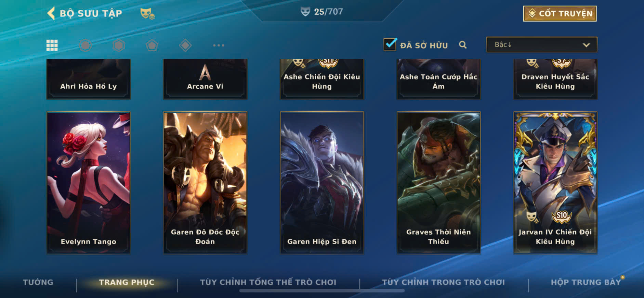Click the Cốt Truyện button
644x298 pixels.
tap(560, 13)
